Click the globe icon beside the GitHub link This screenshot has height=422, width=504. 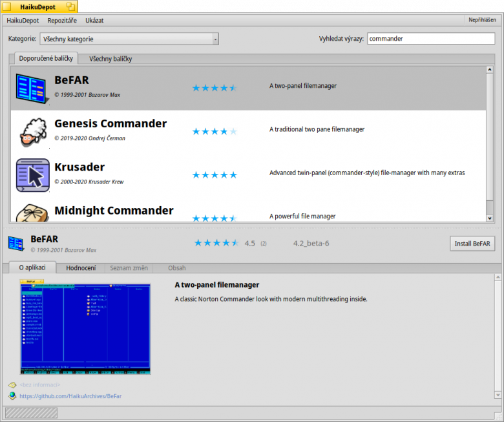[x=12, y=396]
